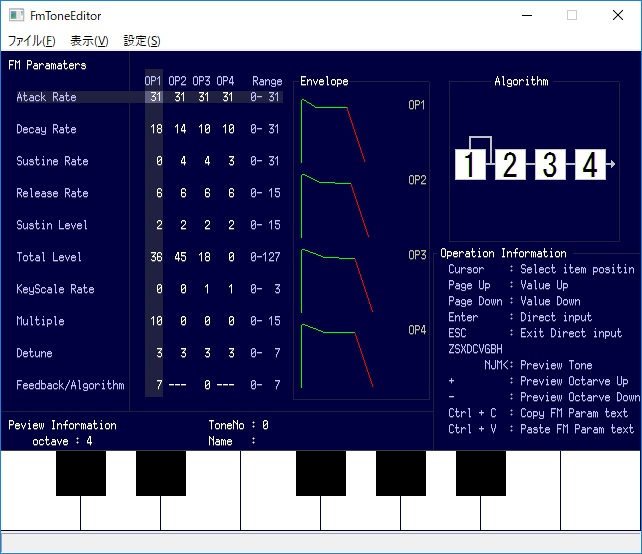Select operator box 1 in Algorithm diagram
642x554 pixels.
[x=470, y=164]
